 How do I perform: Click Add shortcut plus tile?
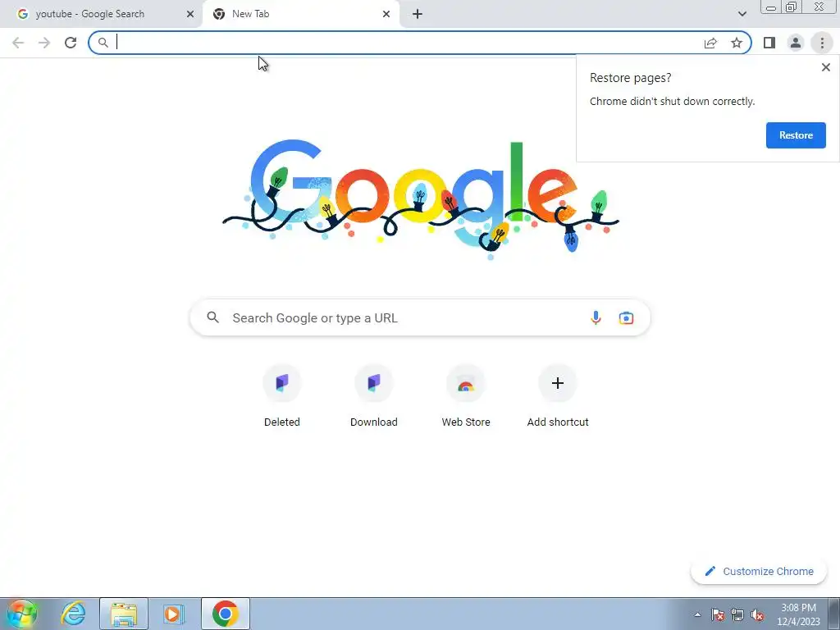coord(558,396)
